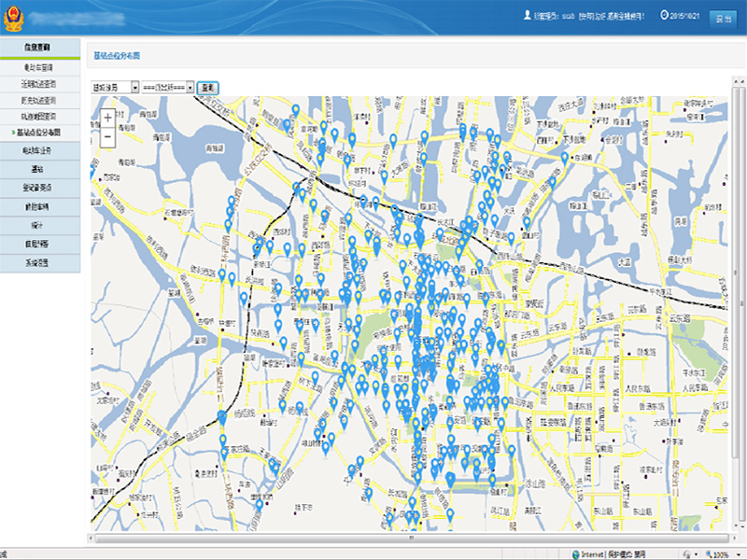Click the map zoom in plus button

pyautogui.click(x=108, y=119)
